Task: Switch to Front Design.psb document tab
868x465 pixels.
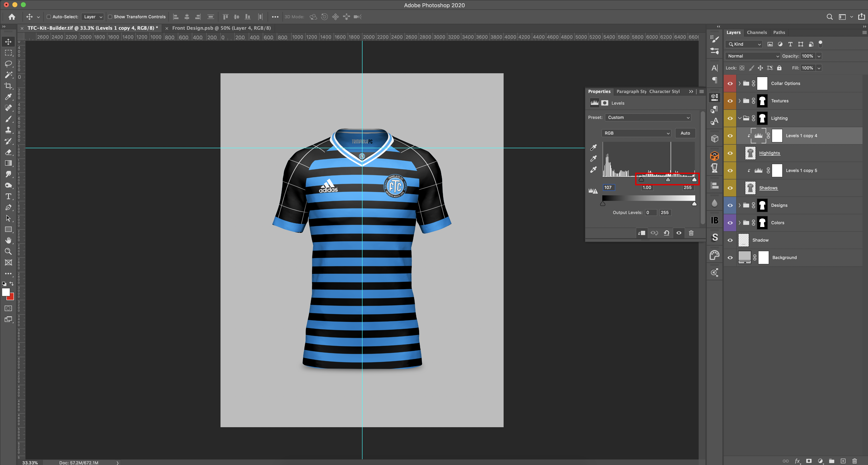Action: (221, 28)
